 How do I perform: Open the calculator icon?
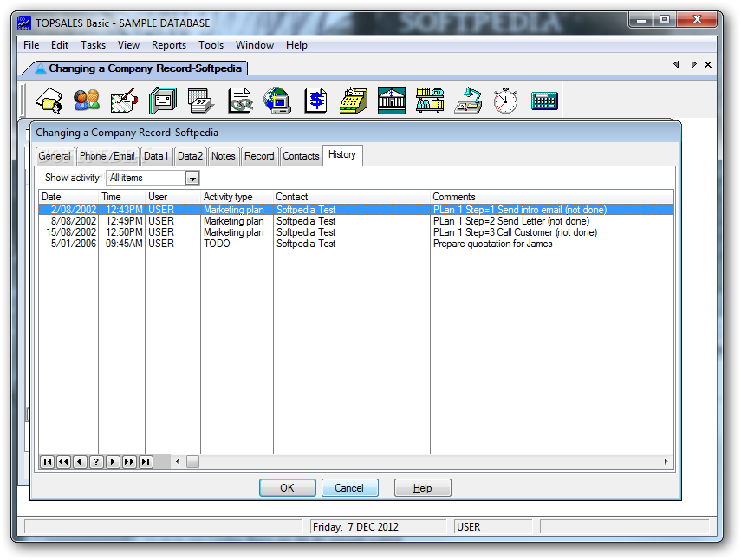(x=544, y=101)
